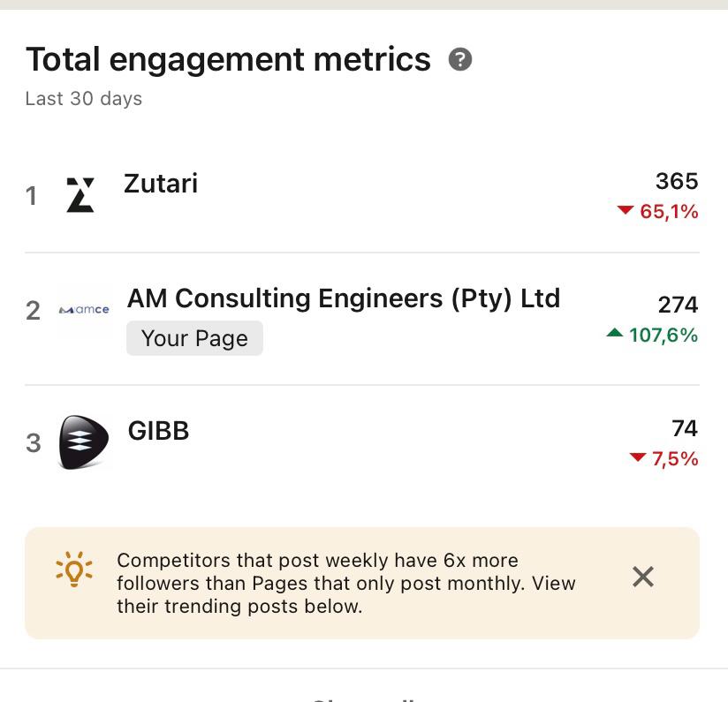Open AM Consulting Engineers (Pty) Ltd
This screenshot has width=728, height=702.
(344, 298)
